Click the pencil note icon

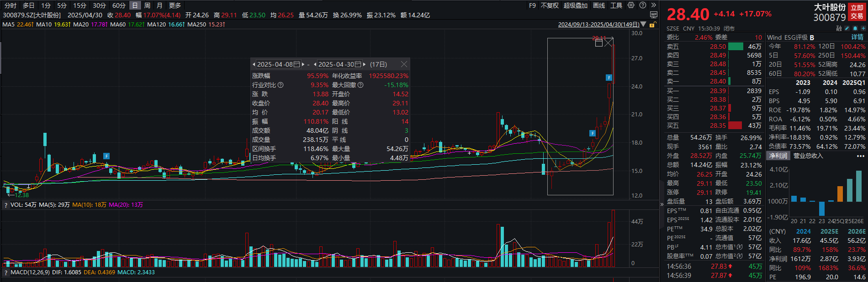click(847, 28)
